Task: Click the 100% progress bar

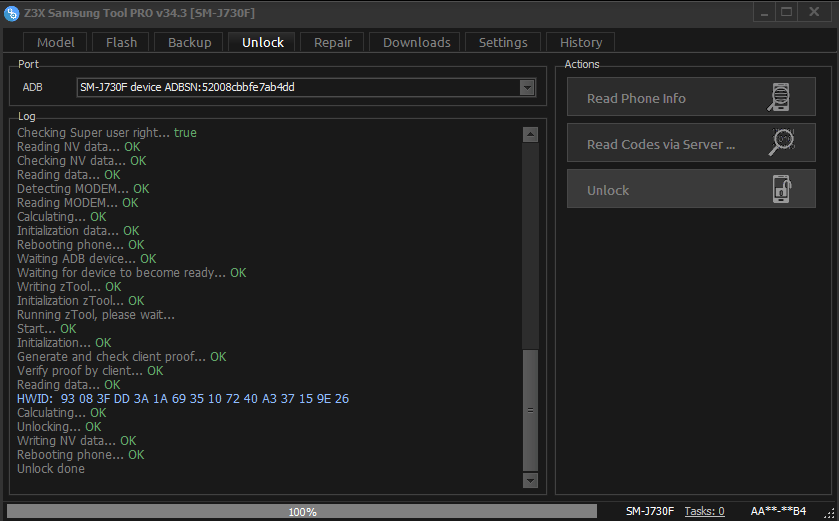Action: click(x=302, y=511)
